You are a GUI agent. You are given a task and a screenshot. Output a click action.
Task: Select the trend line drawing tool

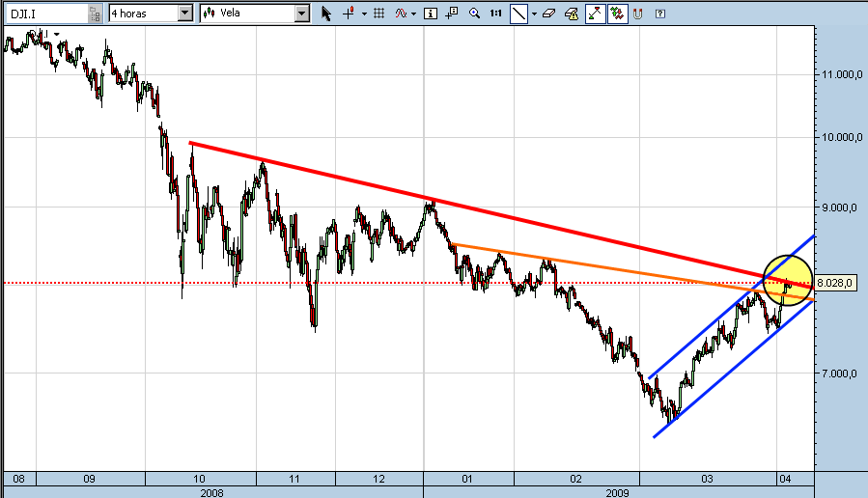518,14
